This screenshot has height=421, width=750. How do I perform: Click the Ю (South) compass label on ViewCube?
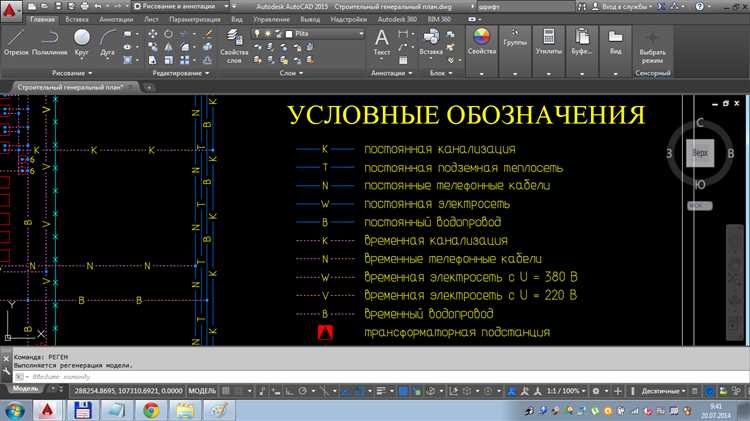700,185
